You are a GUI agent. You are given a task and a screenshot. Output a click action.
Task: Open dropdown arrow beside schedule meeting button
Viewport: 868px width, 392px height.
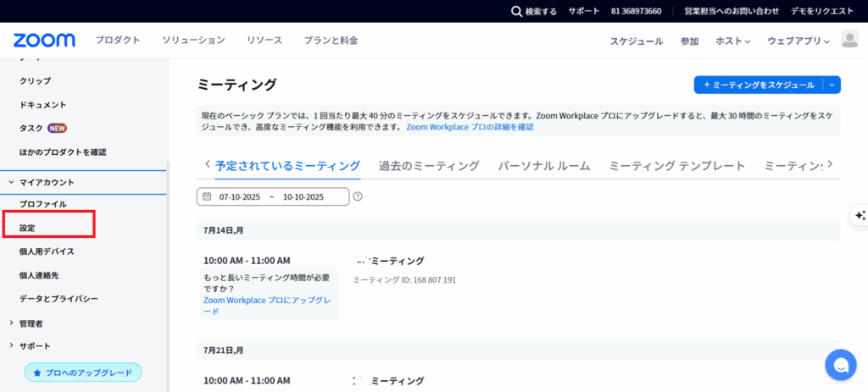click(832, 86)
